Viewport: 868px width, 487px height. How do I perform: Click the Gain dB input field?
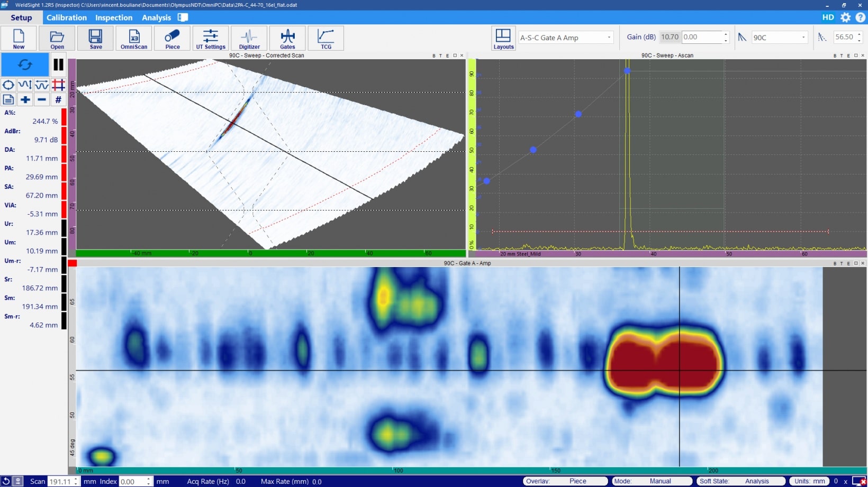(702, 37)
